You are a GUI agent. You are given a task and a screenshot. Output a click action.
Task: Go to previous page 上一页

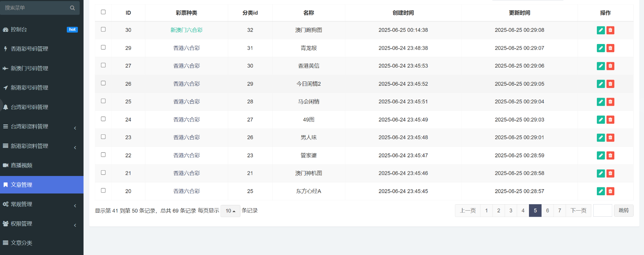tap(468, 211)
